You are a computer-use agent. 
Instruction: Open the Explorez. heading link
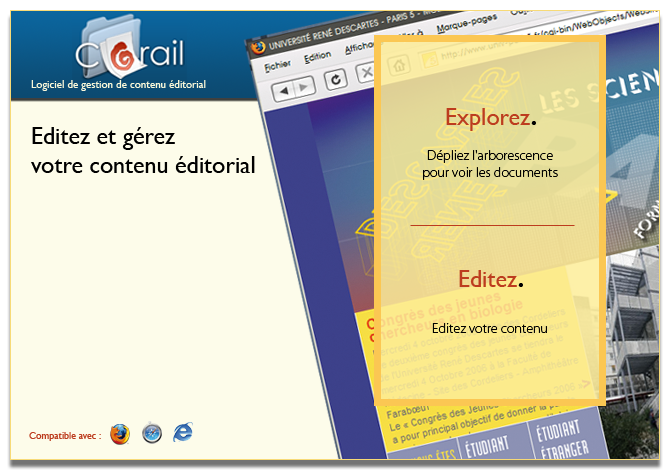pos(491,117)
